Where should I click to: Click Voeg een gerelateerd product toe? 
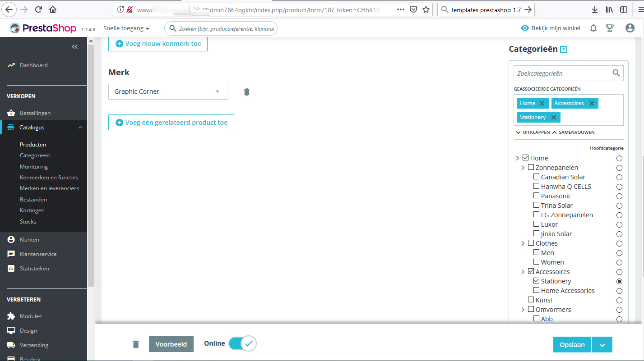pyautogui.click(x=171, y=123)
